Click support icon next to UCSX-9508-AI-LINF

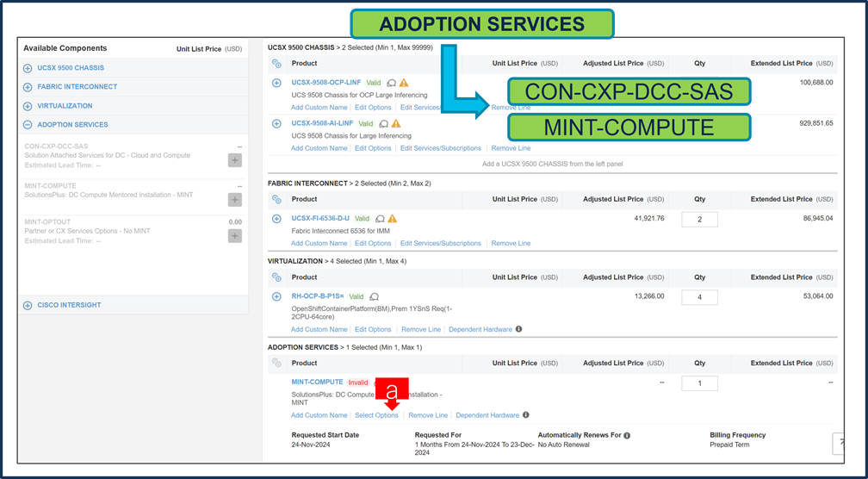pyautogui.click(x=384, y=124)
